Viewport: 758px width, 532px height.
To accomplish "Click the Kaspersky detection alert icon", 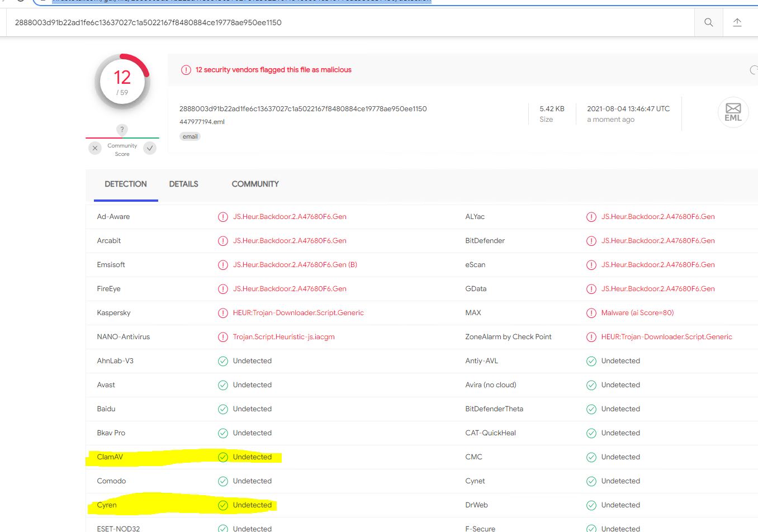I will tap(222, 313).
